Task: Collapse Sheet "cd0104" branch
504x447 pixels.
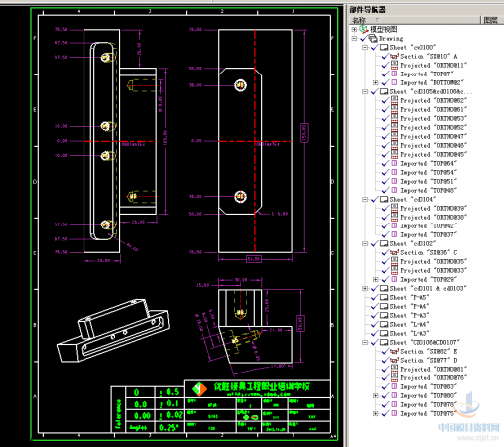Action: tap(365, 199)
